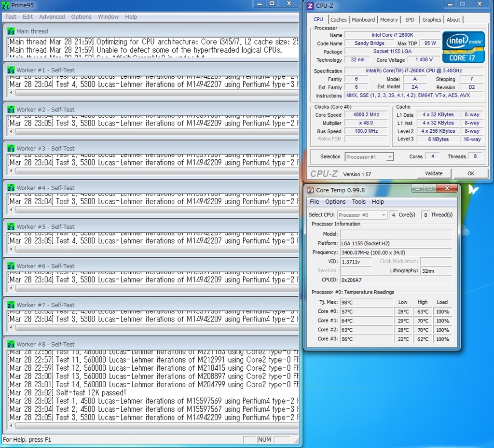Click the Core #2 temperature reading 63°C

click(x=367, y=330)
